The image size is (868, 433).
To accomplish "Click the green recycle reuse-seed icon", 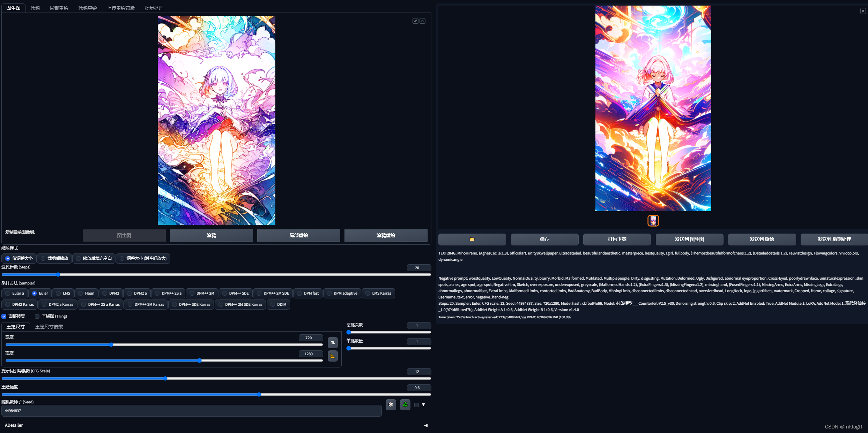I will pos(405,404).
